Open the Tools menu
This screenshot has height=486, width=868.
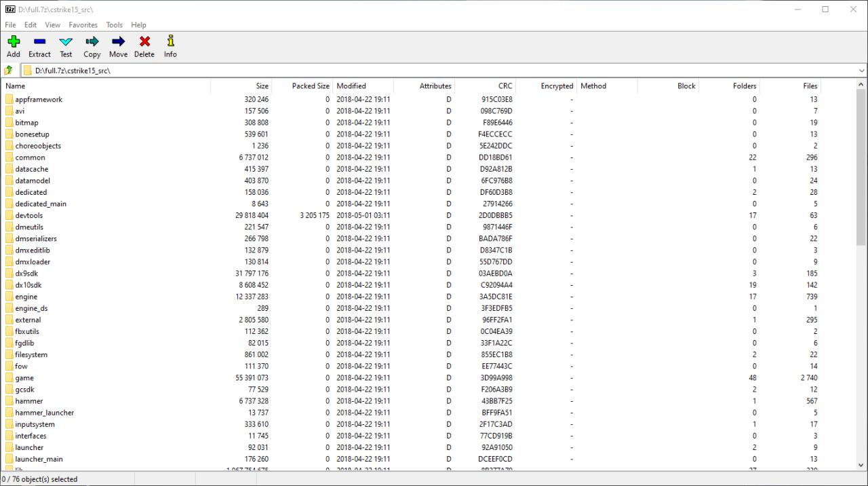tap(115, 25)
